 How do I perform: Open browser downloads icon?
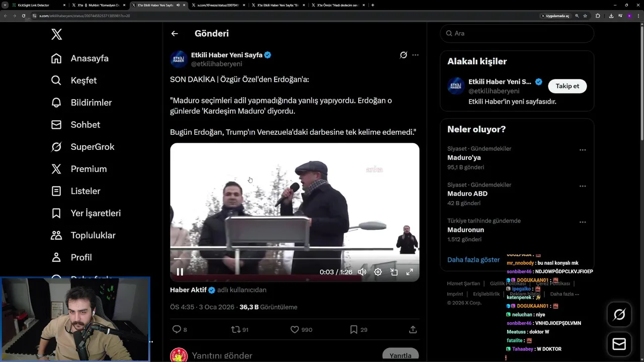pyautogui.click(x=611, y=16)
